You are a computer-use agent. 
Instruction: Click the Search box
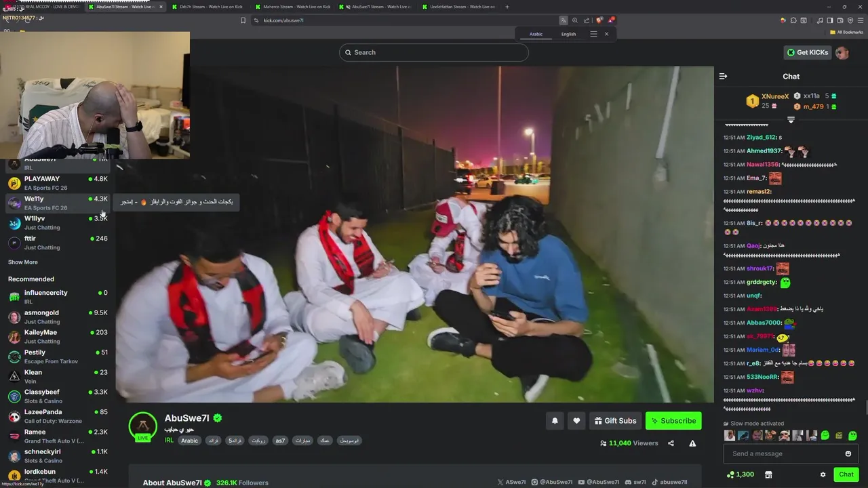(x=434, y=52)
